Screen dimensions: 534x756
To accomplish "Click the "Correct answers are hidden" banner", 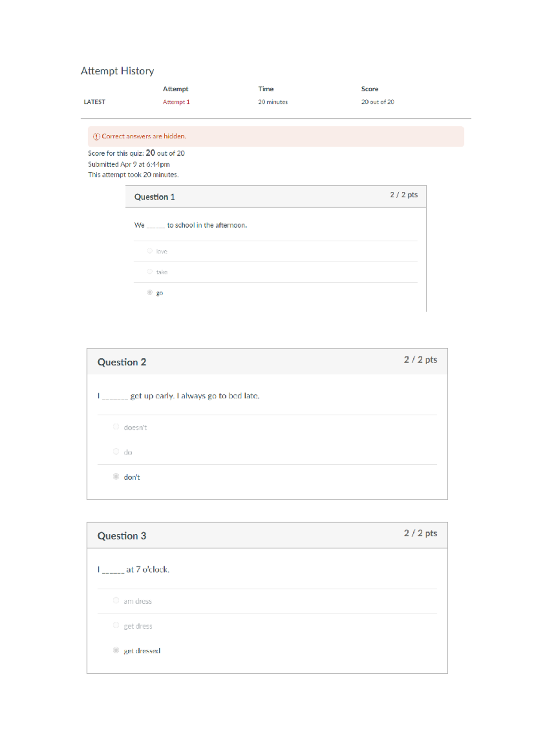I will 143,136.
